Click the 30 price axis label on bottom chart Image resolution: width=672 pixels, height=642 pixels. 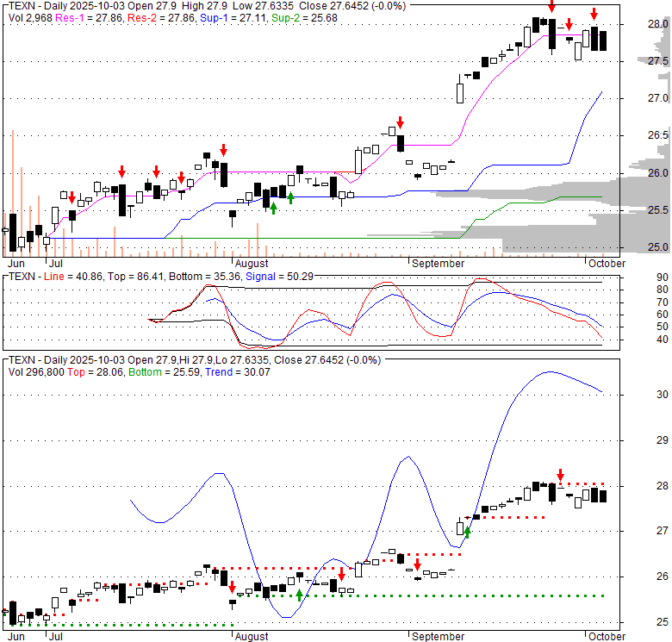click(x=663, y=395)
